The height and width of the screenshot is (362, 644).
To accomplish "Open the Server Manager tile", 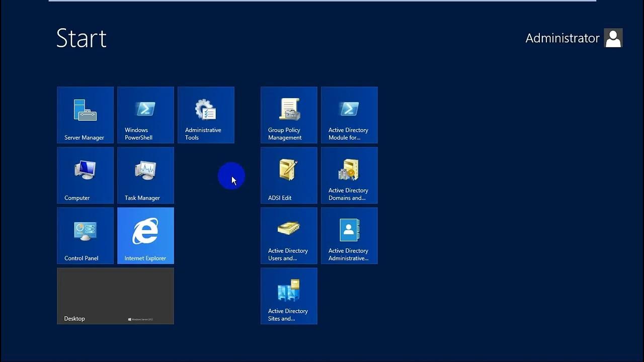I will [x=86, y=115].
